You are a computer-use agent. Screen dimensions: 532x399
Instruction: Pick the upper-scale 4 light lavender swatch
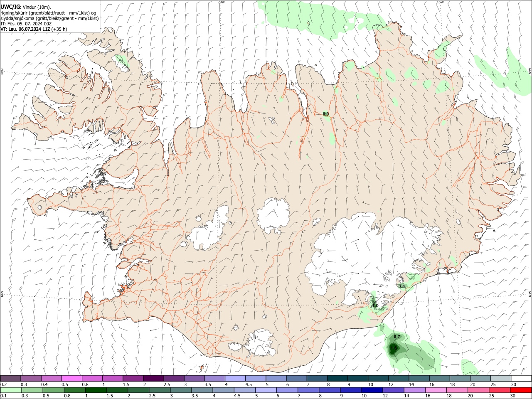tap(235, 378)
